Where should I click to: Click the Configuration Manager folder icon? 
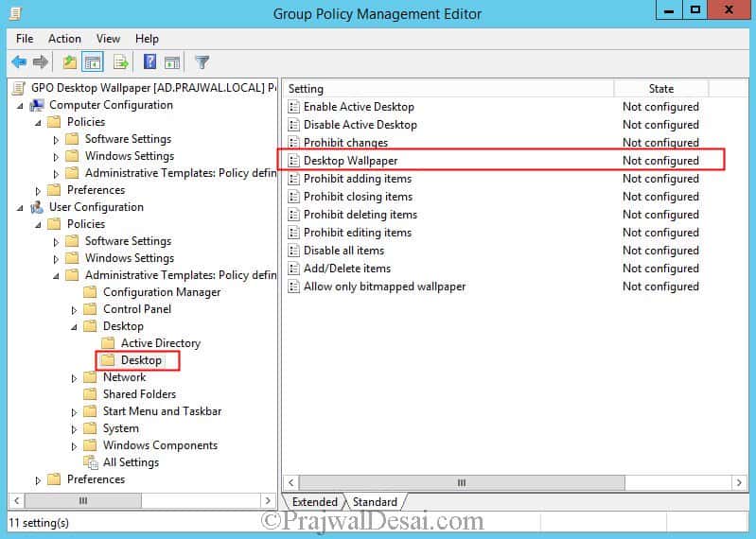pos(90,292)
